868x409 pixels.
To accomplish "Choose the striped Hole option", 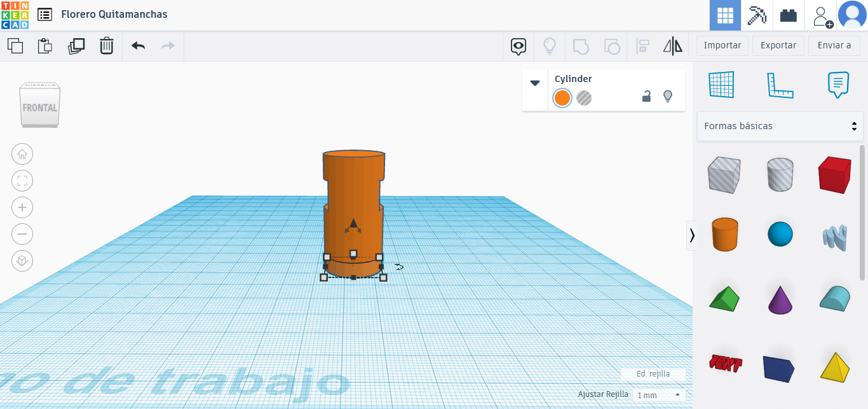I will pos(584,98).
